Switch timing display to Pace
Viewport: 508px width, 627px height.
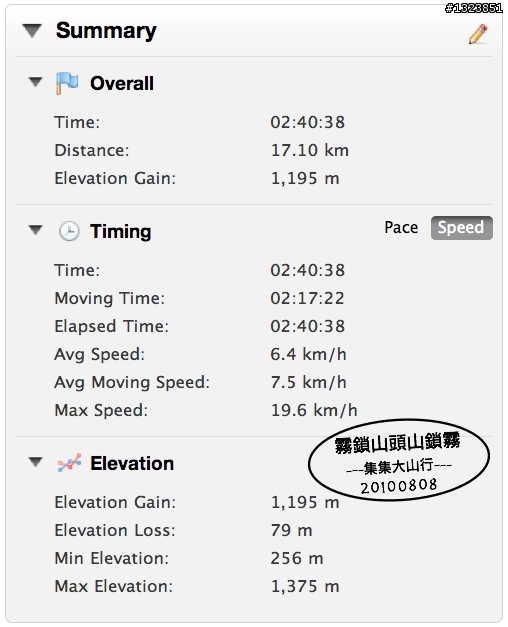pyautogui.click(x=401, y=228)
